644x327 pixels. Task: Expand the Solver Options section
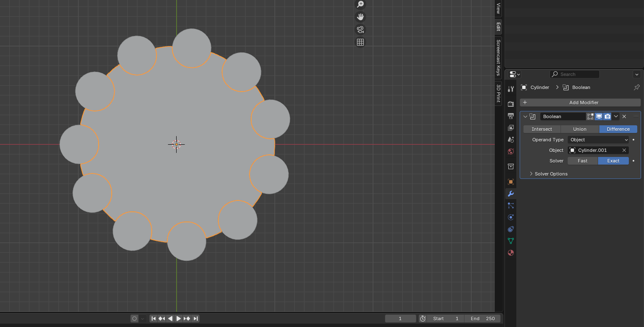(x=551, y=174)
